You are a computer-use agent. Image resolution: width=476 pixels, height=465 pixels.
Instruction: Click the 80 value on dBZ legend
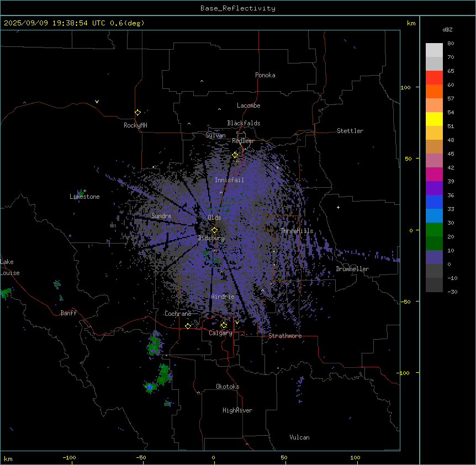pos(451,44)
